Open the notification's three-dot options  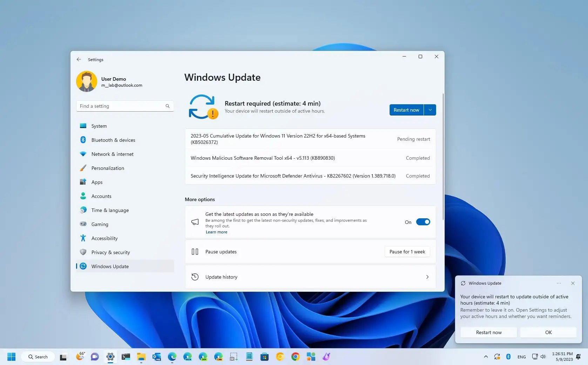(559, 283)
